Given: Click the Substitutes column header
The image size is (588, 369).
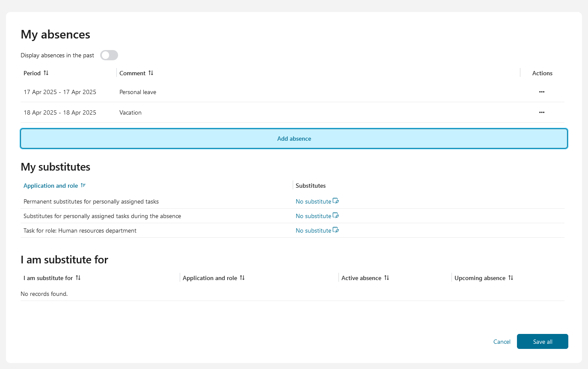Looking at the screenshot, I should click(311, 186).
